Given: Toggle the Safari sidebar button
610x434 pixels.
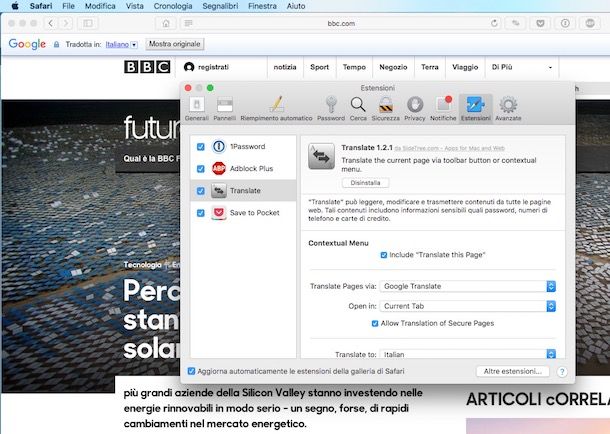Looking at the screenshot, I should click(88, 23).
